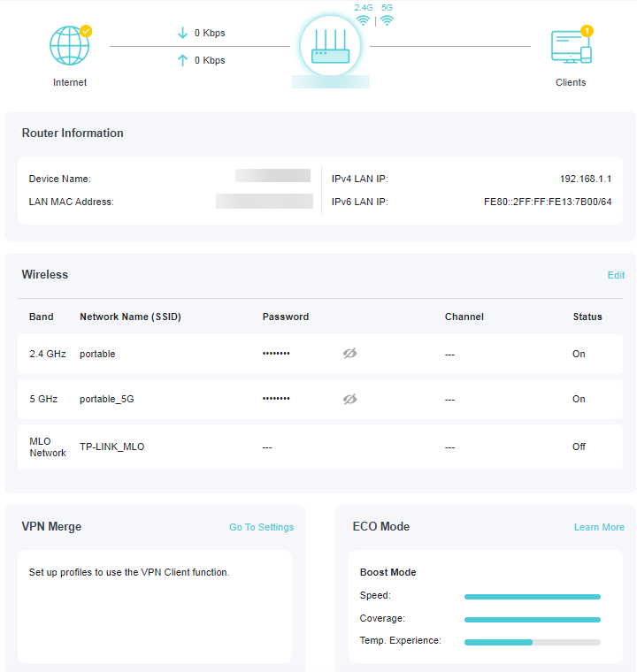Select the router icon in network map
This screenshot has width=637, height=672.
(x=330, y=46)
